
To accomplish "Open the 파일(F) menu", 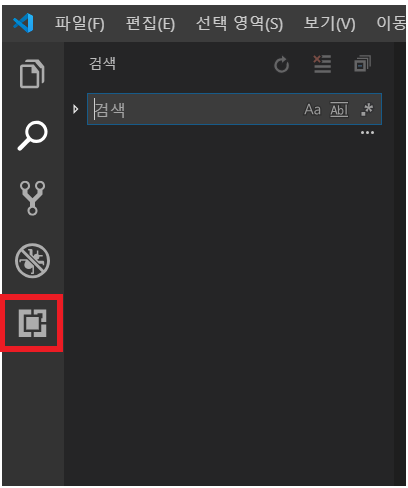I will [80, 23].
